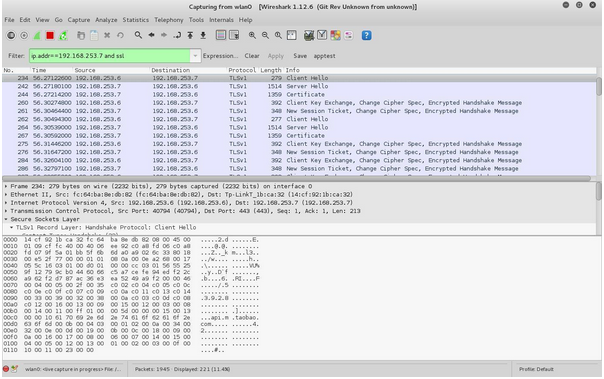Expand Transmission Control Protocol row
604x379 pixels.
pyautogui.click(x=6, y=211)
